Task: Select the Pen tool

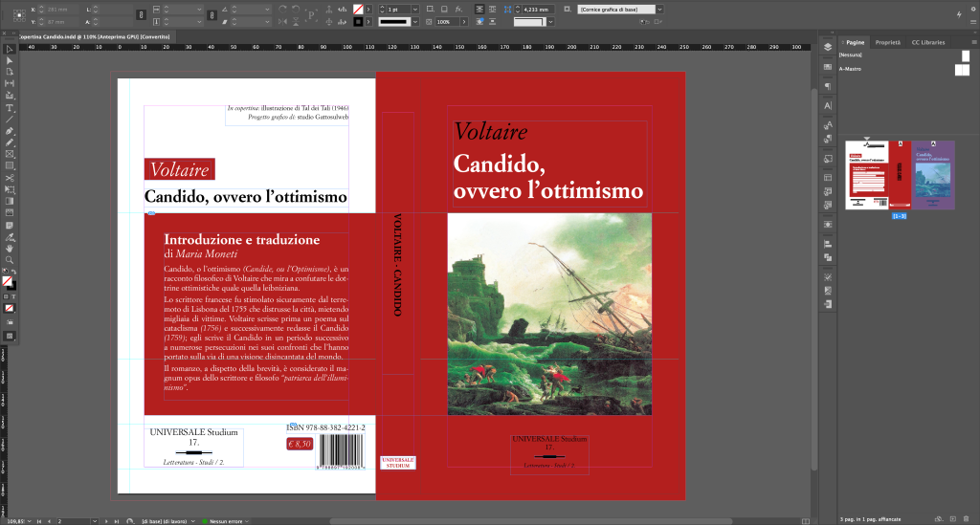Action: point(10,131)
